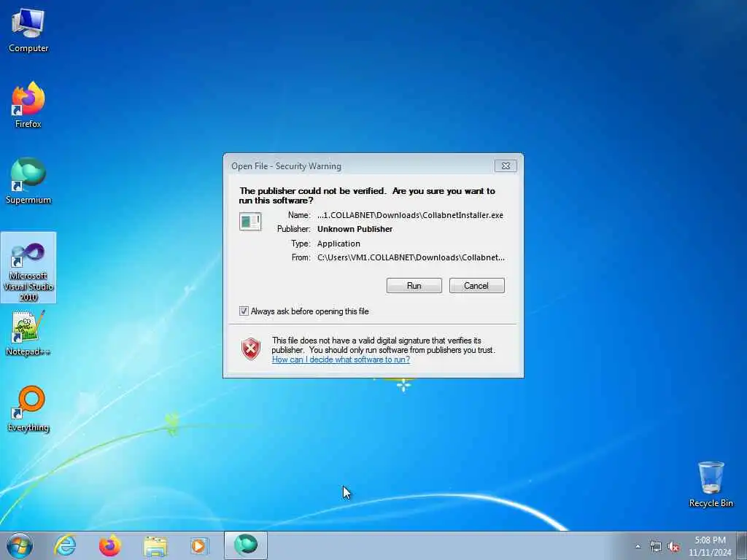
Task: Open How can I decide what software link
Action: (x=341, y=359)
